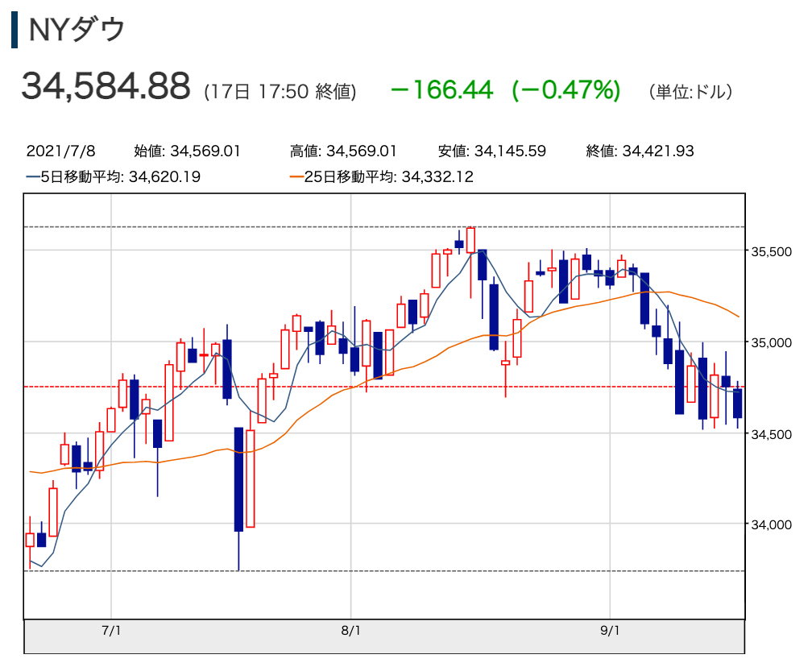Click the opening value 始値: 34,569.01

188,151
